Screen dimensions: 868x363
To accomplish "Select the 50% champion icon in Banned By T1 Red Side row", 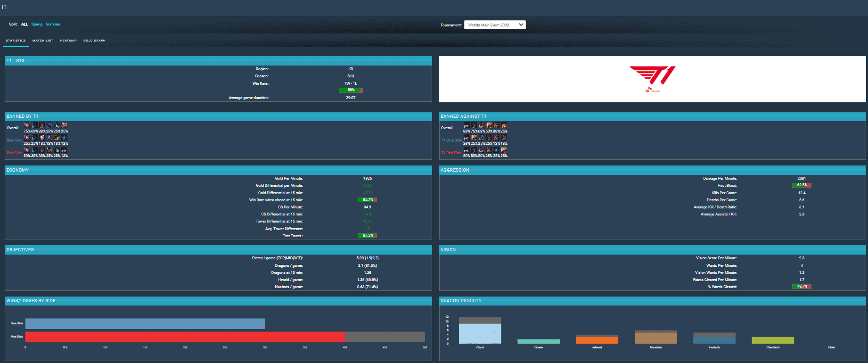I will coord(27,150).
